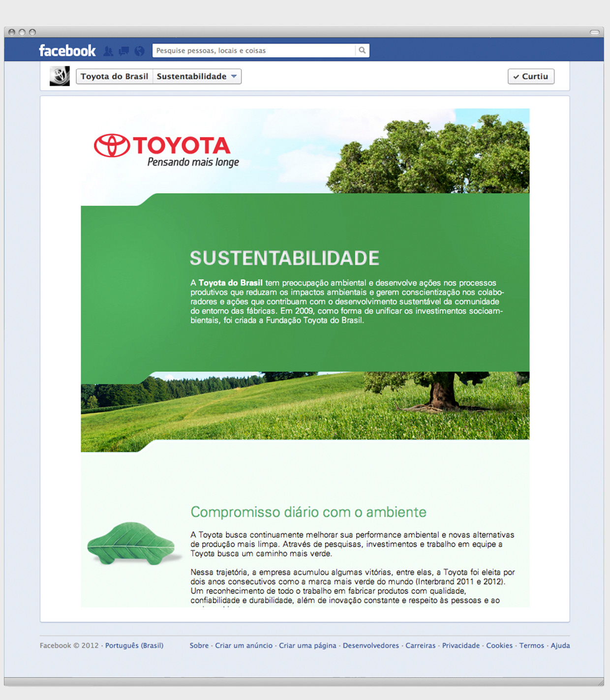This screenshot has height=700, width=610.
Task: Open messages icon in header
Action: pos(124,51)
